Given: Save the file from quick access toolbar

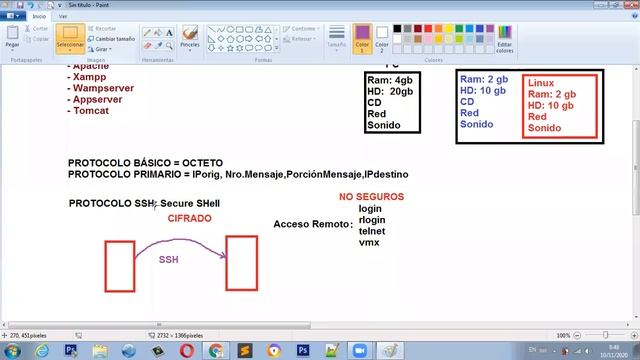Looking at the screenshot, I should point(20,5).
